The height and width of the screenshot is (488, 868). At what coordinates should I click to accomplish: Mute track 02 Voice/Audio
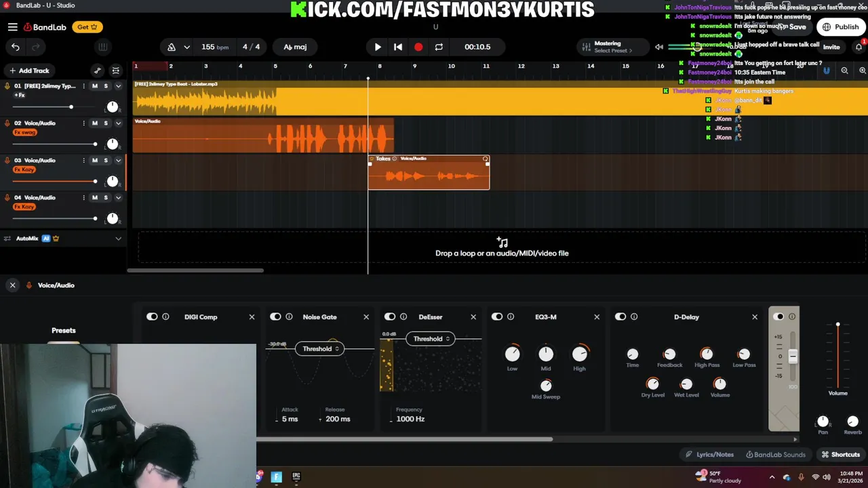(x=95, y=123)
